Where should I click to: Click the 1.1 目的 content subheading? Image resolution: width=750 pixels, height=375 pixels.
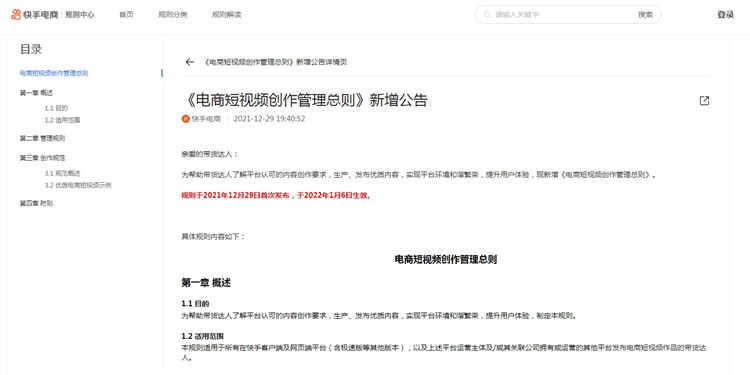(x=195, y=304)
